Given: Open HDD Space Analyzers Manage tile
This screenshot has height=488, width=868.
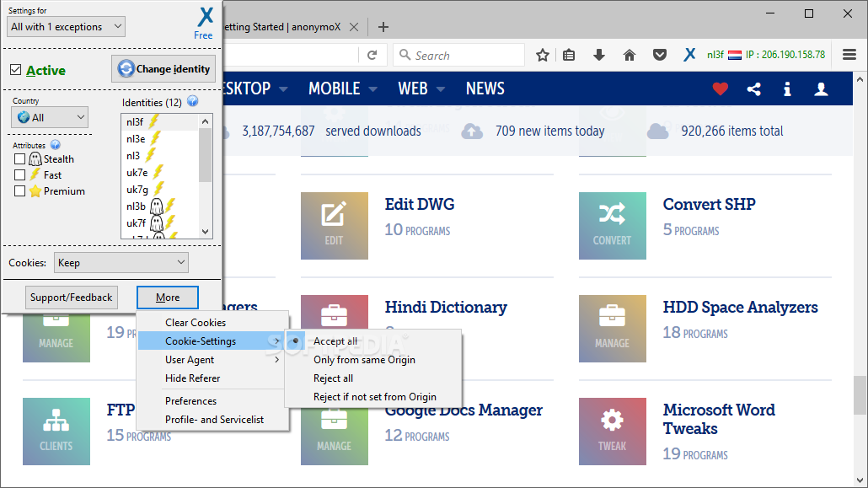Looking at the screenshot, I should tap(613, 329).
